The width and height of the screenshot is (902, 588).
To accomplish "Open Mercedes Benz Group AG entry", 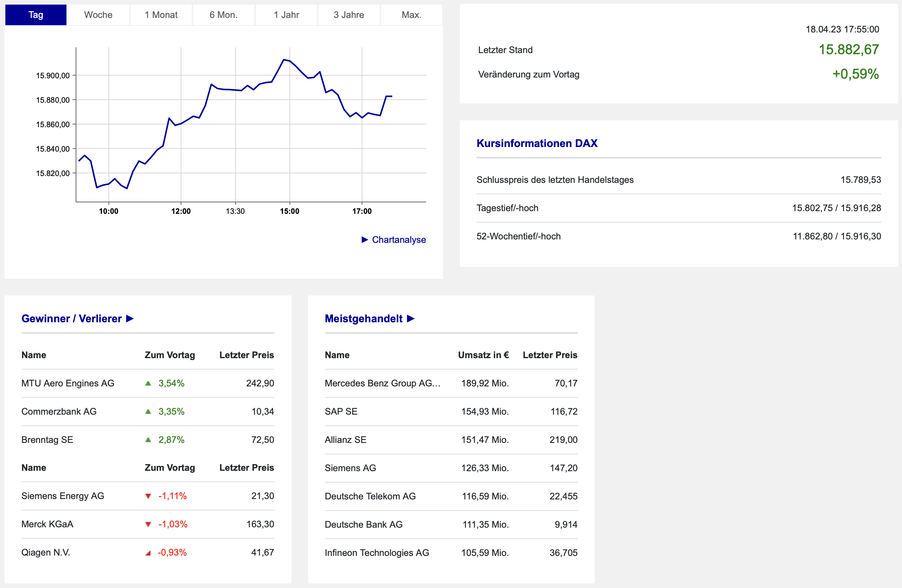I will 382,383.
